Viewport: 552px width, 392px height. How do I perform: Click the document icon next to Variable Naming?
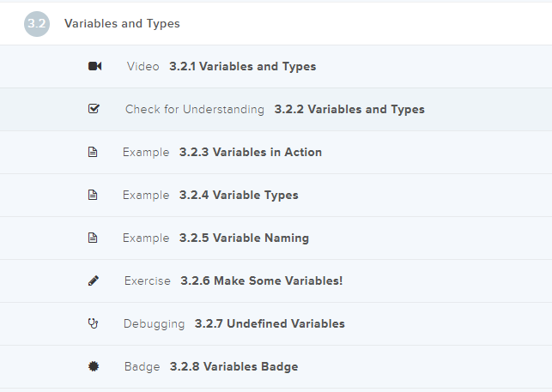pyautogui.click(x=94, y=238)
